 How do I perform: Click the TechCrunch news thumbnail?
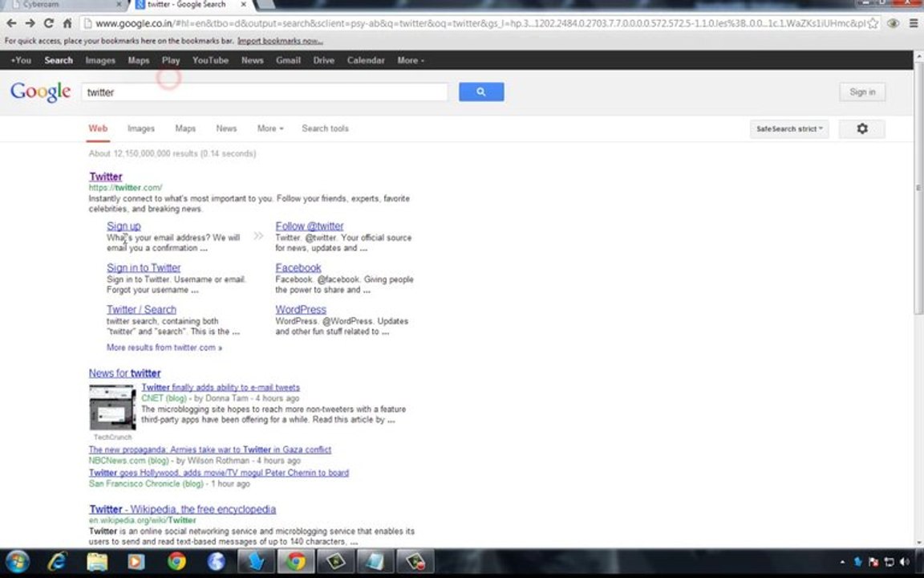point(112,407)
